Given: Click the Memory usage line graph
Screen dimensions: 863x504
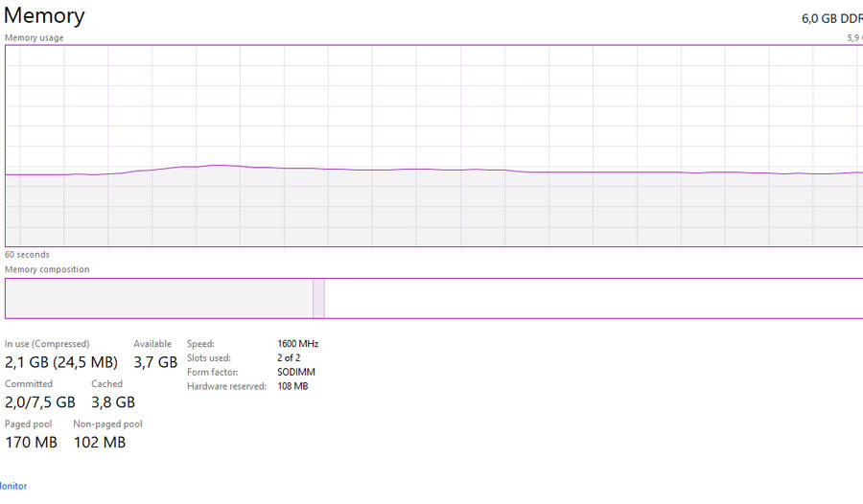Looking at the screenshot, I should tap(431, 146).
